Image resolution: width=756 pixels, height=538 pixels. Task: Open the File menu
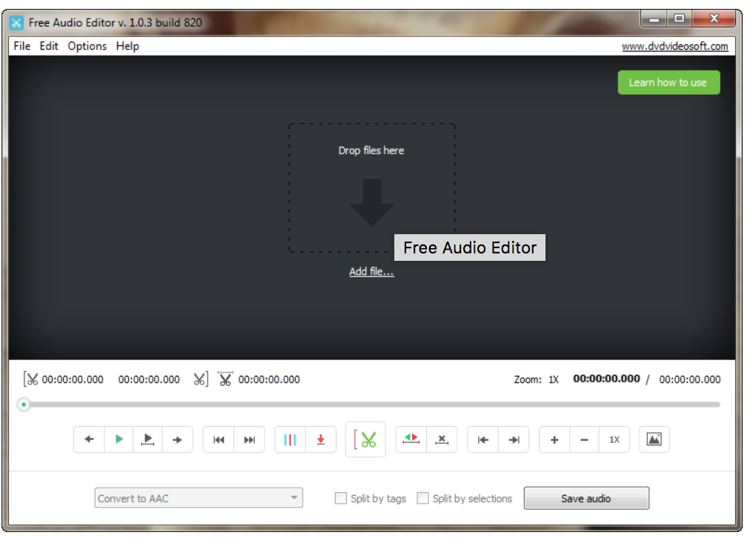coord(22,46)
